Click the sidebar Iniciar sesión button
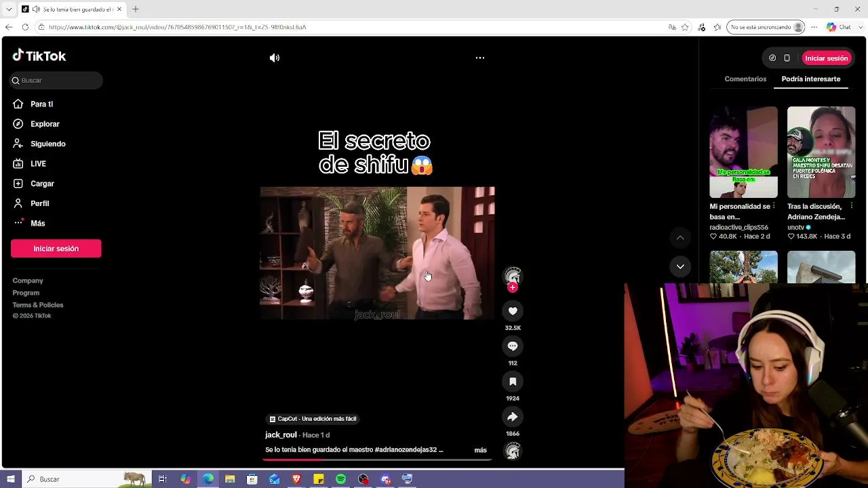 (56, 249)
